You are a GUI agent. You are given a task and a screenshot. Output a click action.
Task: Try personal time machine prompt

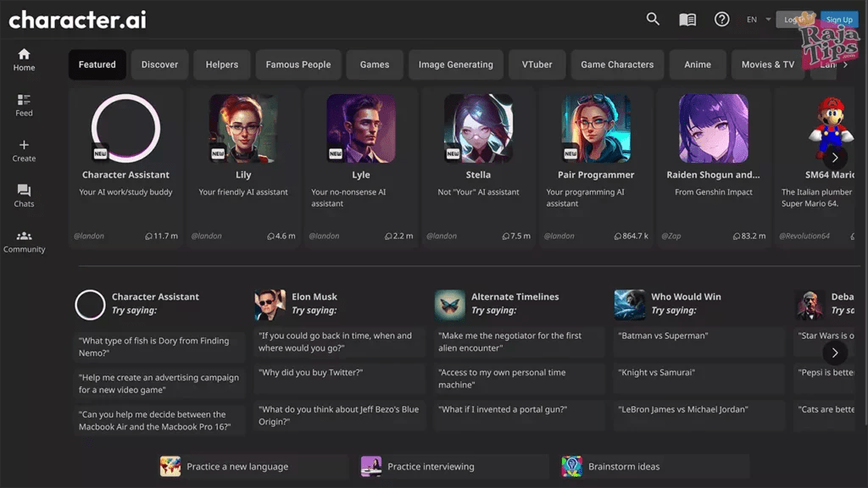point(519,379)
